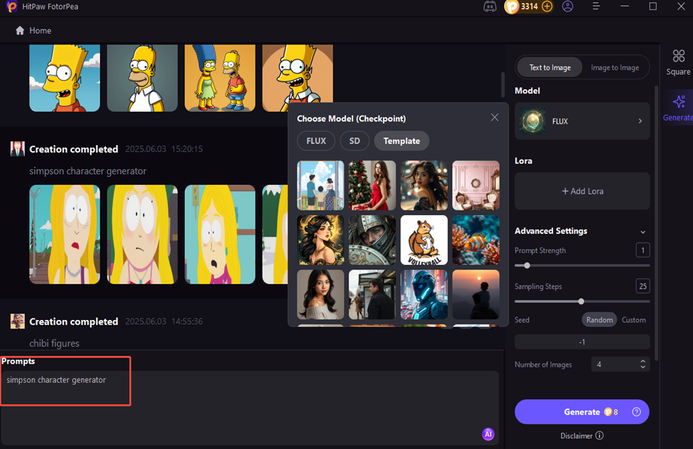Click the seed value field showing -1
The image size is (693, 449).
click(x=582, y=342)
